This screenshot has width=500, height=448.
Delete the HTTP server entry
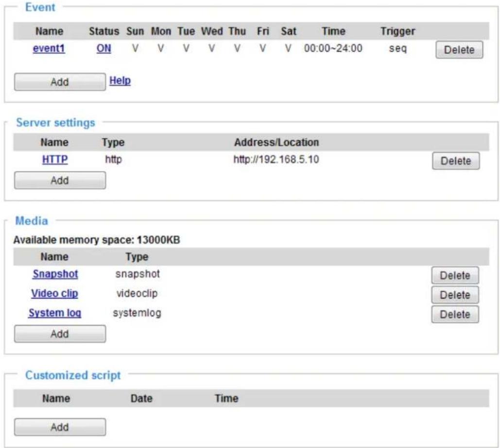point(456,161)
